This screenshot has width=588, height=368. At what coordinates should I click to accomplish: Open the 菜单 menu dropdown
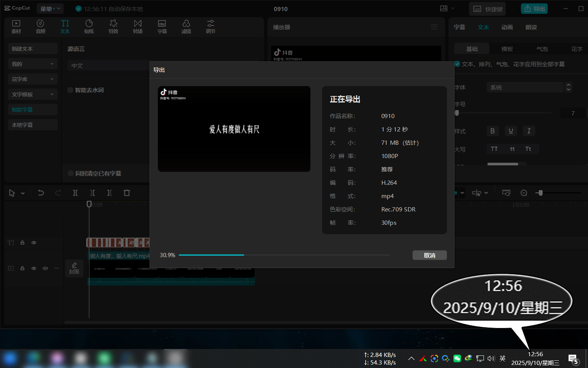[x=50, y=8]
